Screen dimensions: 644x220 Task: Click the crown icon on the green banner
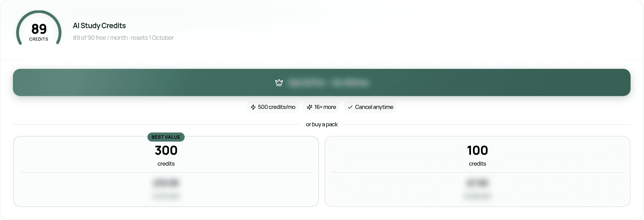(279, 83)
